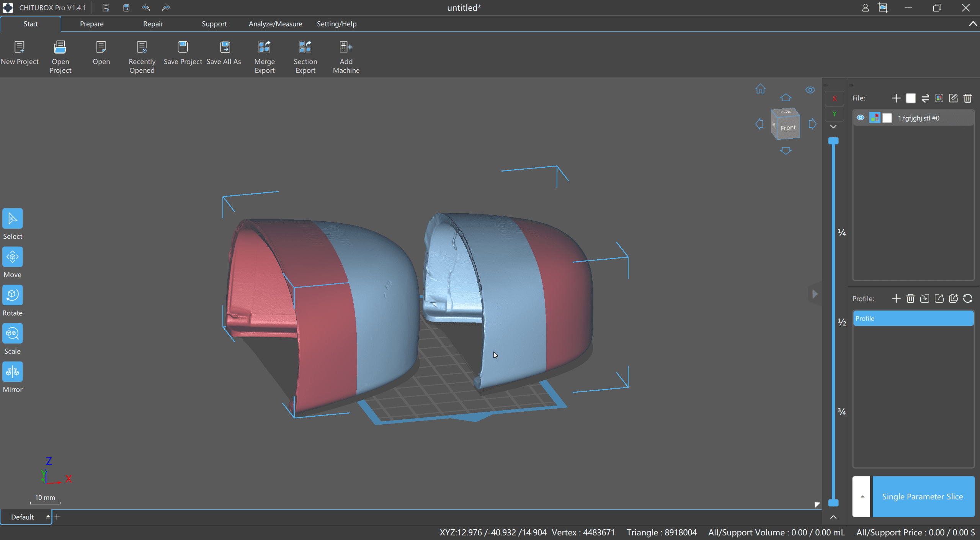The width and height of the screenshot is (980, 540).
Task: Click the top handle of layer slider
Action: pos(833,141)
